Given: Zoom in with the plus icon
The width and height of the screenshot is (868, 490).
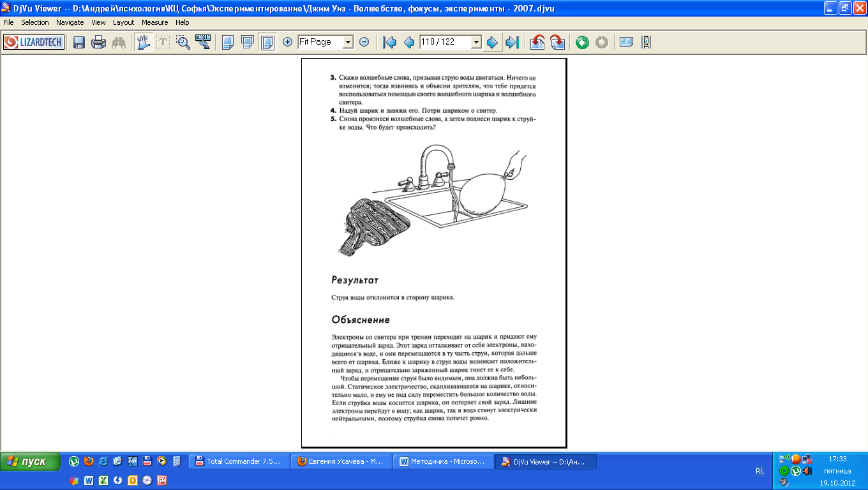Looking at the screenshot, I should point(288,42).
